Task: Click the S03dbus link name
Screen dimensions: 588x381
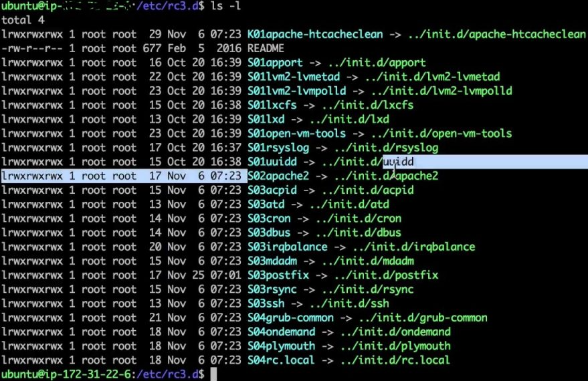Action: (269, 233)
